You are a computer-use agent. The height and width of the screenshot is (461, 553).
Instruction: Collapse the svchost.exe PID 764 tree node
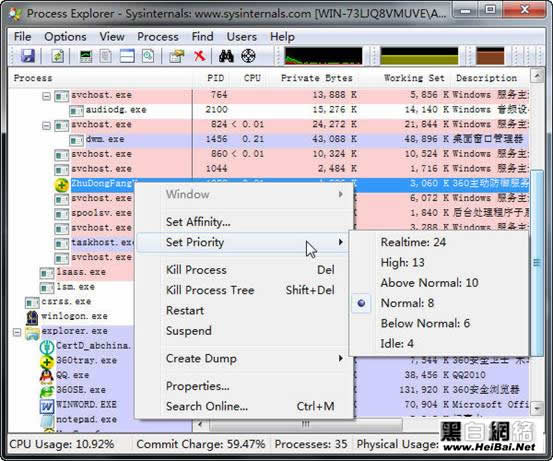click(x=47, y=96)
